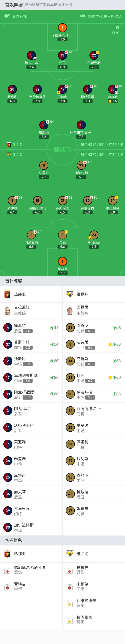Open 德拉古辛 number 5 player badge
Screen dimensions: 125x644
coord(31,55)
